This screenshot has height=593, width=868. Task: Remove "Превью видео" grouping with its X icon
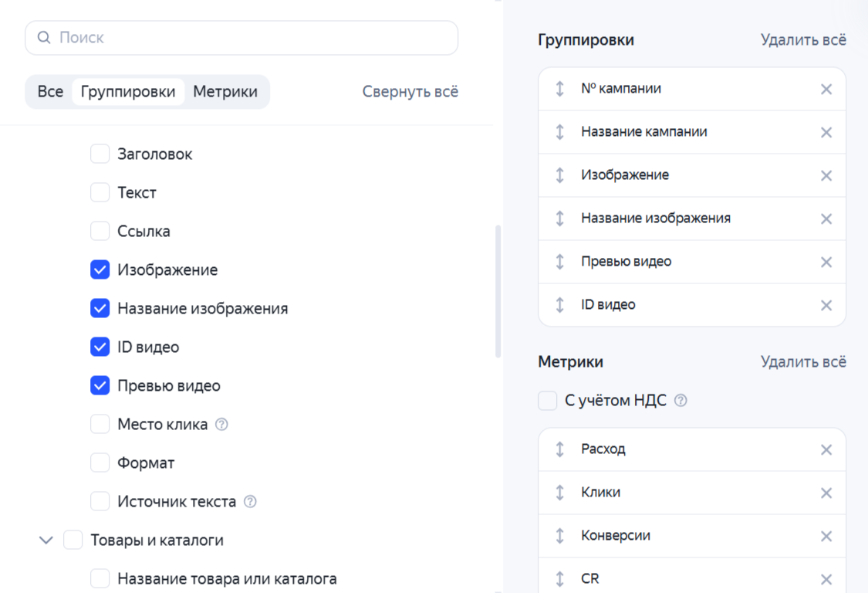click(x=826, y=261)
